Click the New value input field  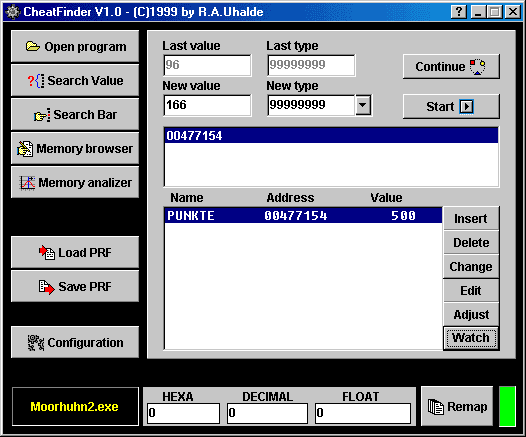pyautogui.click(x=207, y=105)
